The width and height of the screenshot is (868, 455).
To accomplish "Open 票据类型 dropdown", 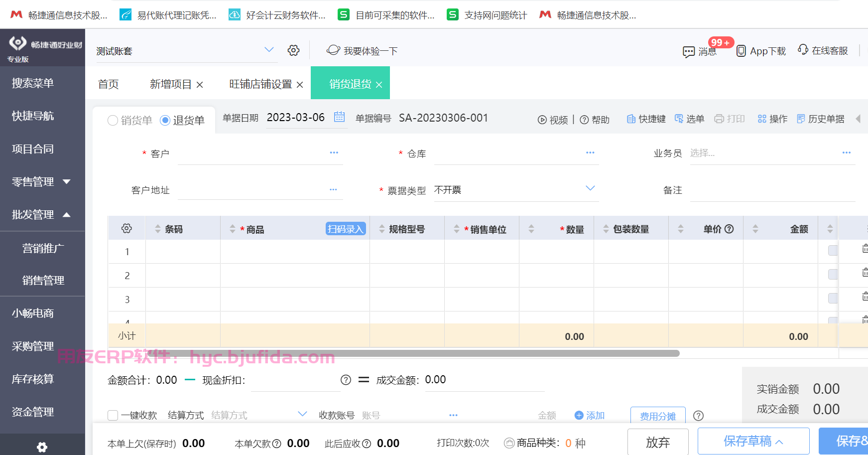I will pyautogui.click(x=590, y=188).
